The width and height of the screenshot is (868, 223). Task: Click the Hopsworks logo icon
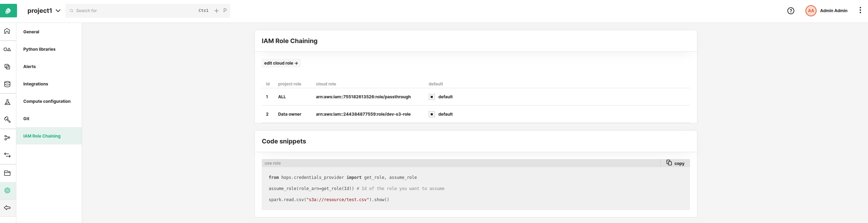coord(8,11)
